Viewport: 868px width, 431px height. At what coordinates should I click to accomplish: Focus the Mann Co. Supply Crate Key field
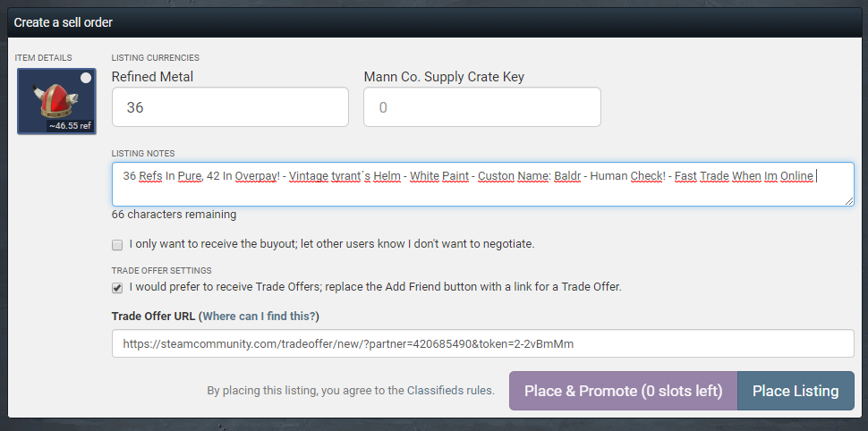pyautogui.click(x=481, y=107)
